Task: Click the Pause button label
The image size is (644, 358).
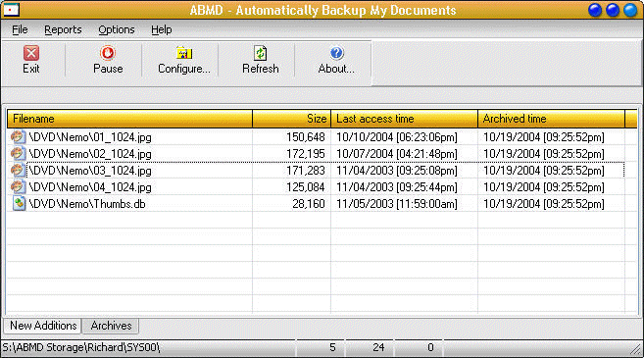Action: pyautogui.click(x=108, y=69)
